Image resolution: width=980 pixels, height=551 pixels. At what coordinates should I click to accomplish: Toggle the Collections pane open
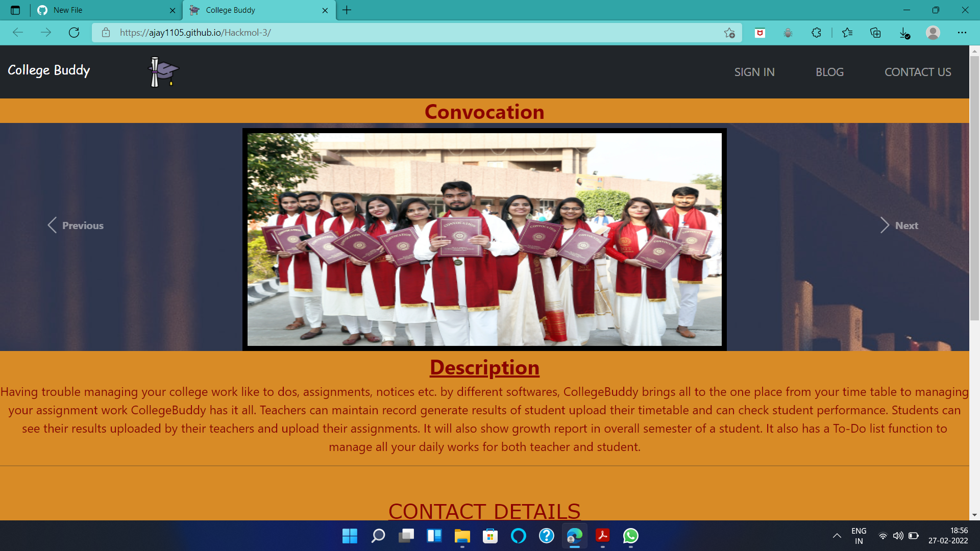click(x=876, y=32)
